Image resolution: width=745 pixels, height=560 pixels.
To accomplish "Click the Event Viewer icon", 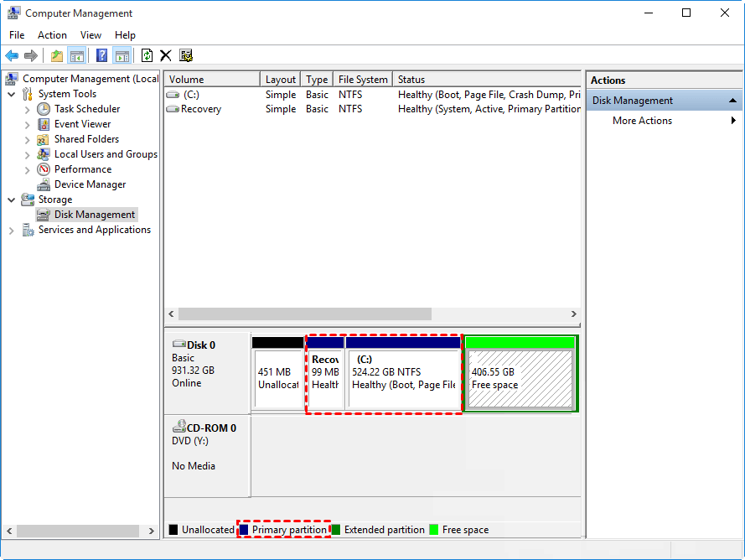I will tap(44, 124).
